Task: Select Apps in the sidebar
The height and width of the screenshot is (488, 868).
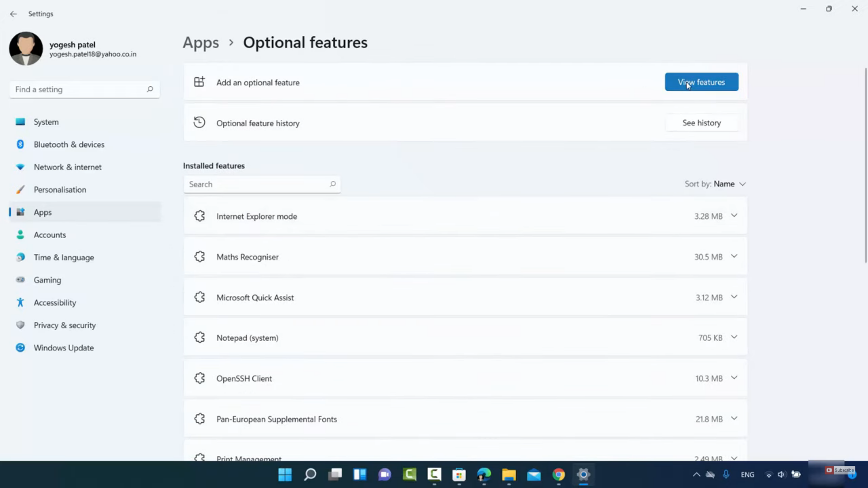Action: 85,212
